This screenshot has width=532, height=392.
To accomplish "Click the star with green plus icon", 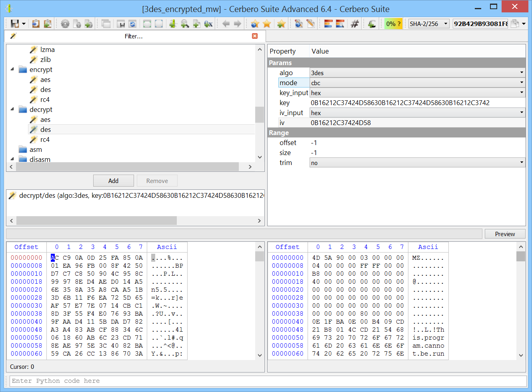I will click(281, 24).
